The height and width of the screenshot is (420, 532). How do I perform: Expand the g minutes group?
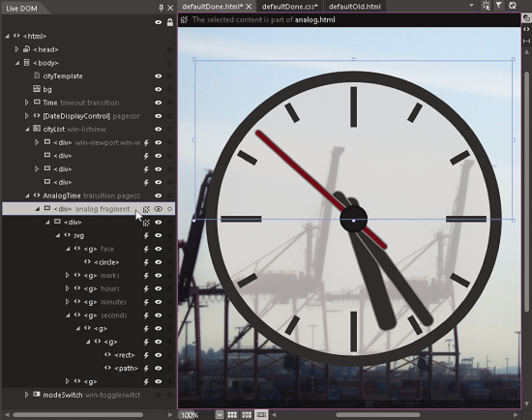click(67, 302)
